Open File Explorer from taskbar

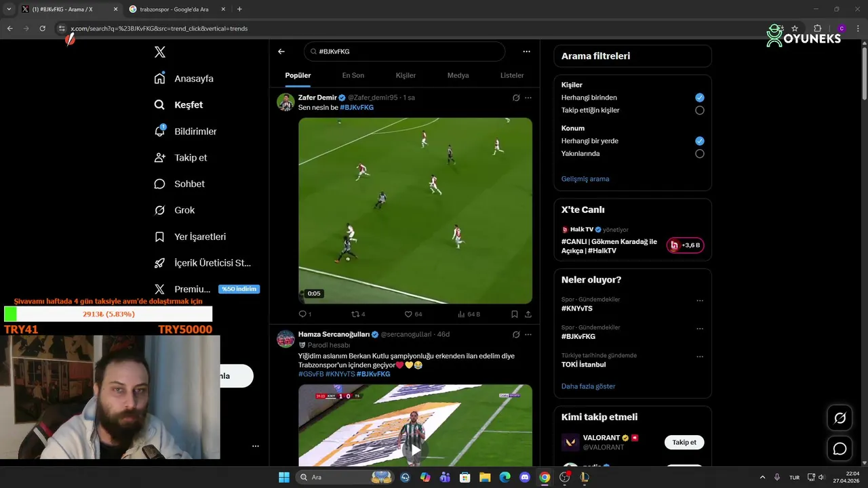[485, 477]
